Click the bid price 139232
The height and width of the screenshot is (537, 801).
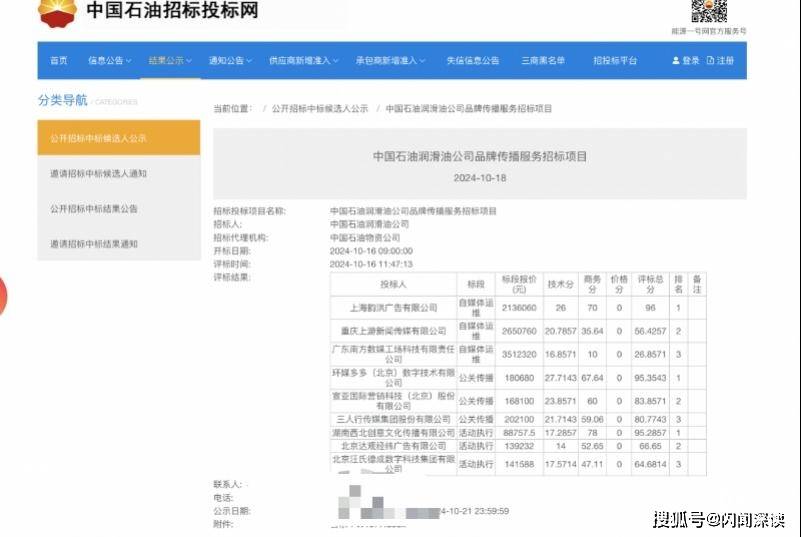pyautogui.click(x=519, y=446)
